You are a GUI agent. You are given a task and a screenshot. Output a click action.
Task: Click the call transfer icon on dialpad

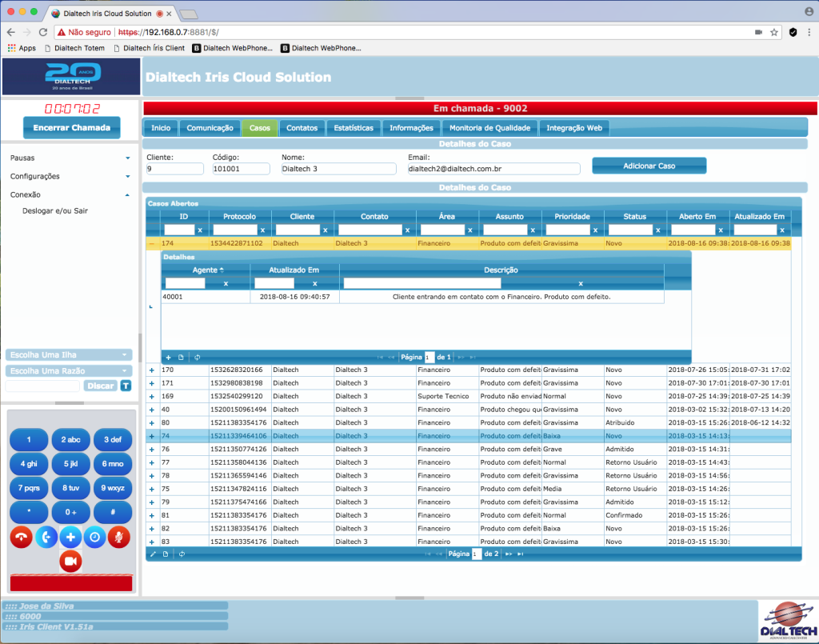(x=46, y=537)
